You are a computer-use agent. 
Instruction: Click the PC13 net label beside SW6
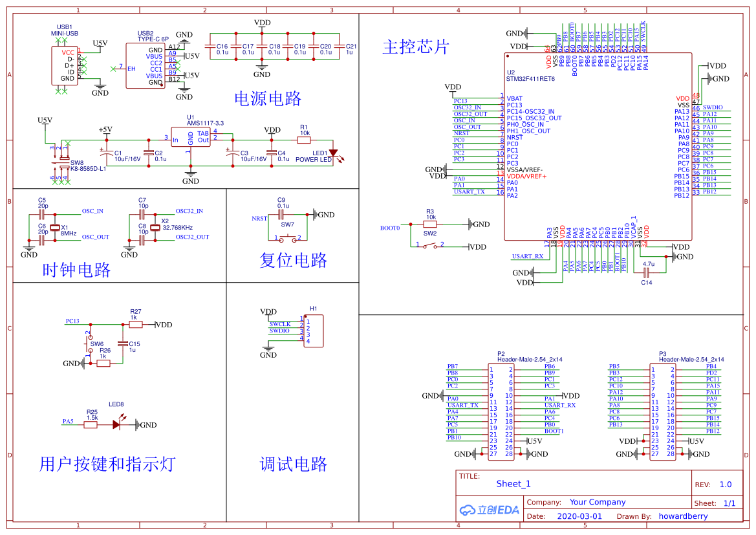(72, 322)
